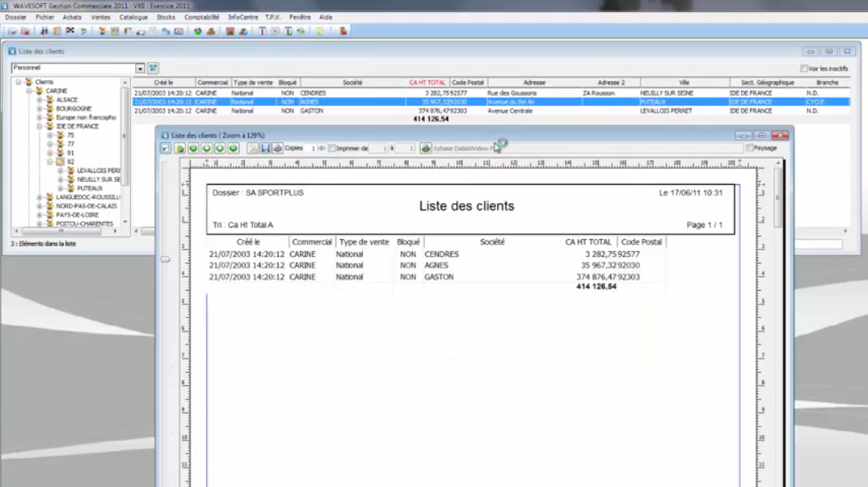
Task: Open the Fenêtre menu
Action: (x=300, y=17)
